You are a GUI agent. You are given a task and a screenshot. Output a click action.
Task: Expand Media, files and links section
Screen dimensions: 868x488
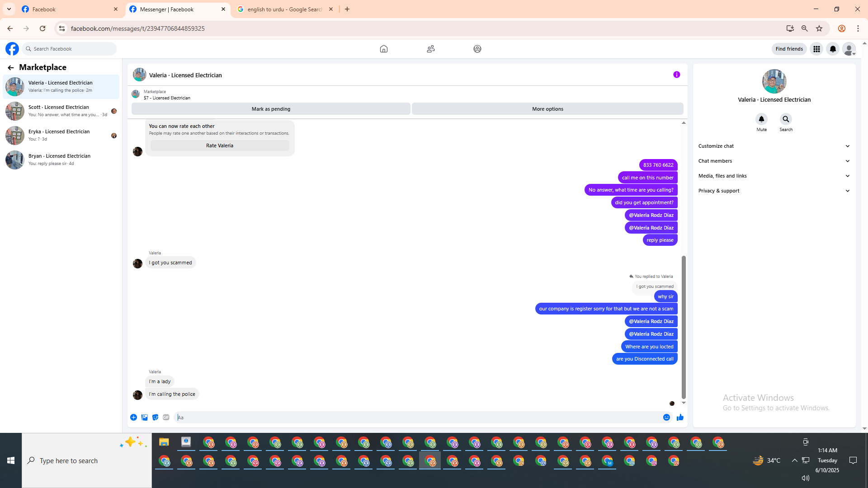(x=774, y=176)
